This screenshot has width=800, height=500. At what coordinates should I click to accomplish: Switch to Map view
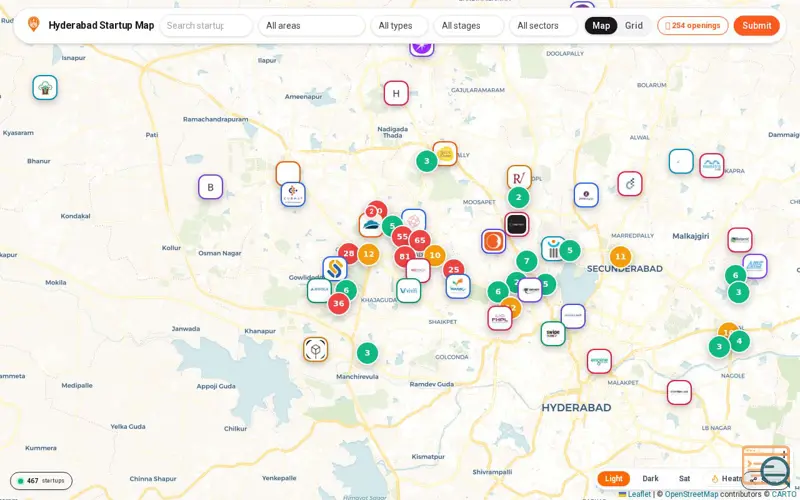(x=601, y=26)
